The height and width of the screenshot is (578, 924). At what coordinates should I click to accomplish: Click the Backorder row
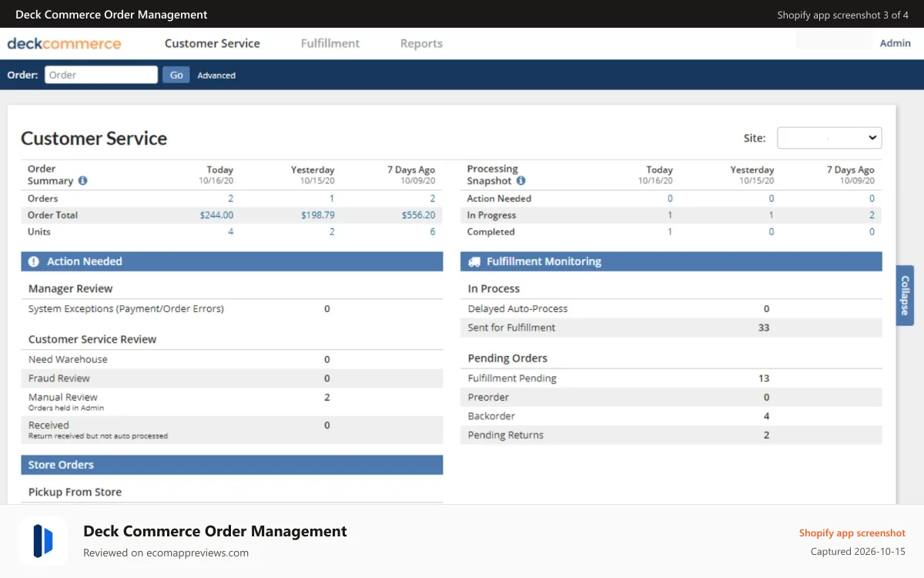(x=671, y=416)
